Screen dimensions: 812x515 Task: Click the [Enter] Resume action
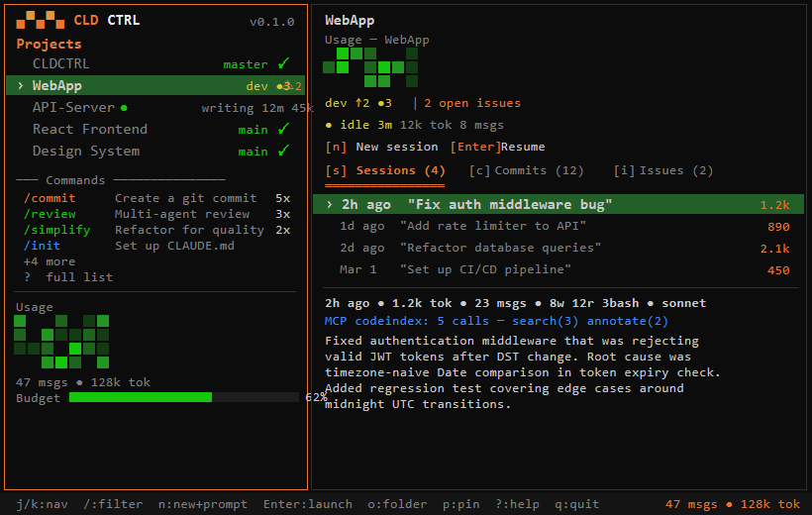click(x=498, y=147)
